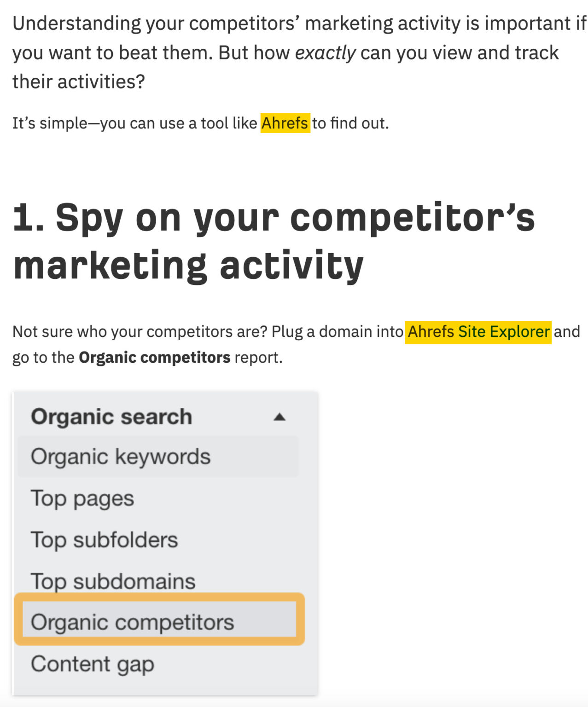Click the highlighted Organic competitors entry
588x707 pixels.
[131, 622]
